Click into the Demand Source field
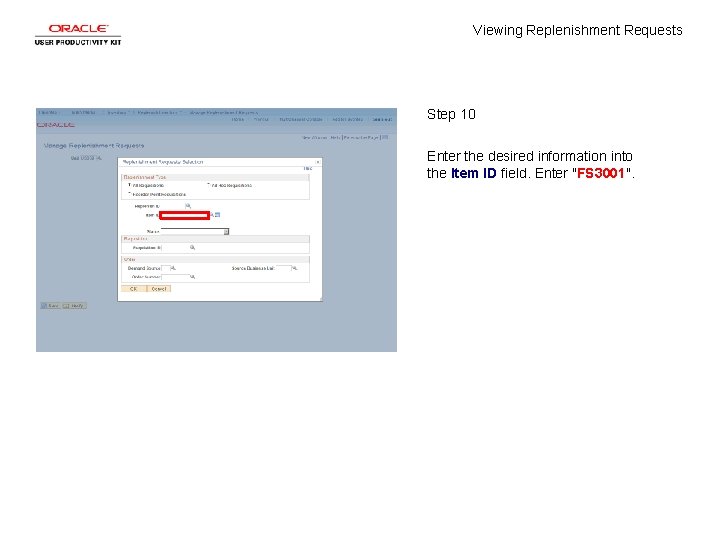Viewport: 720px width, 540px height. (166, 268)
